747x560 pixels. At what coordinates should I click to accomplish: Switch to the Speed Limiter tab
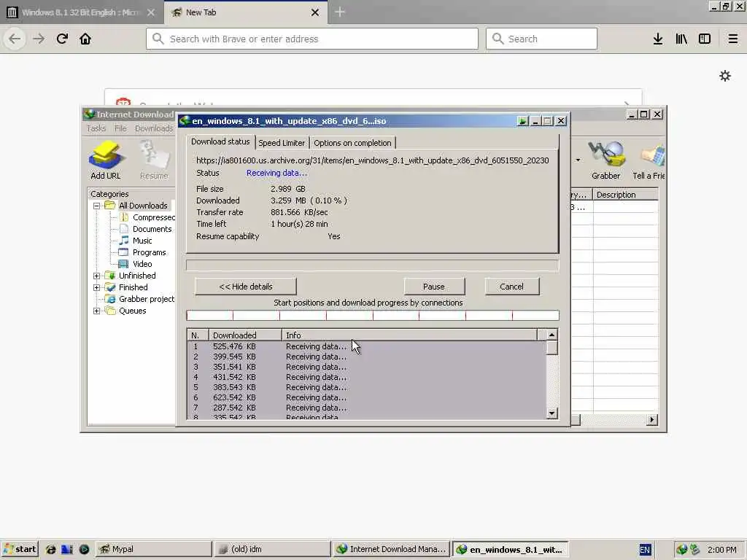tap(282, 143)
